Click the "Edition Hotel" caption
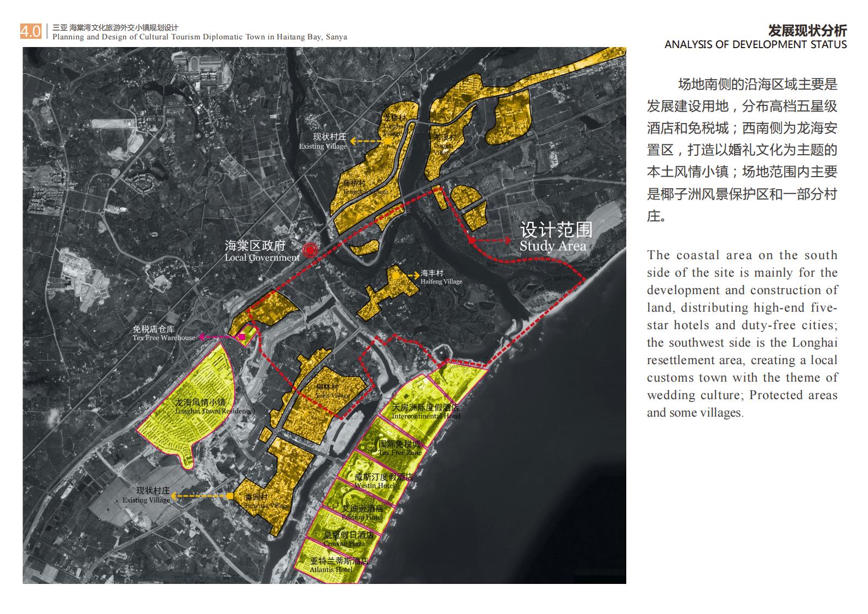The height and width of the screenshot is (614, 868). tap(363, 517)
